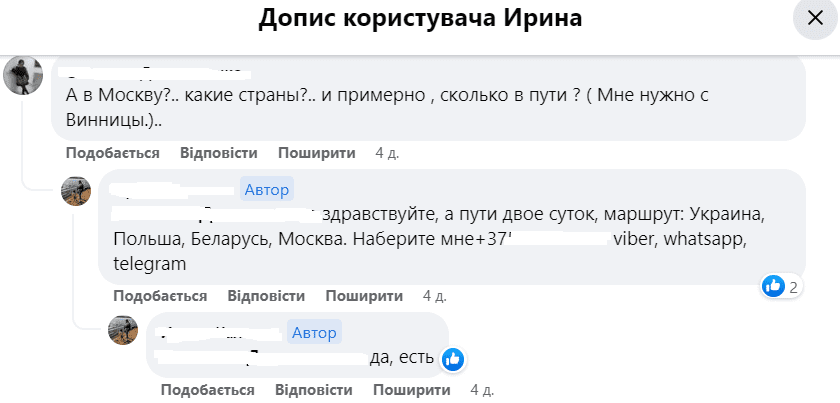Click "Поширити" below the "да, есть" reply

point(411,389)
